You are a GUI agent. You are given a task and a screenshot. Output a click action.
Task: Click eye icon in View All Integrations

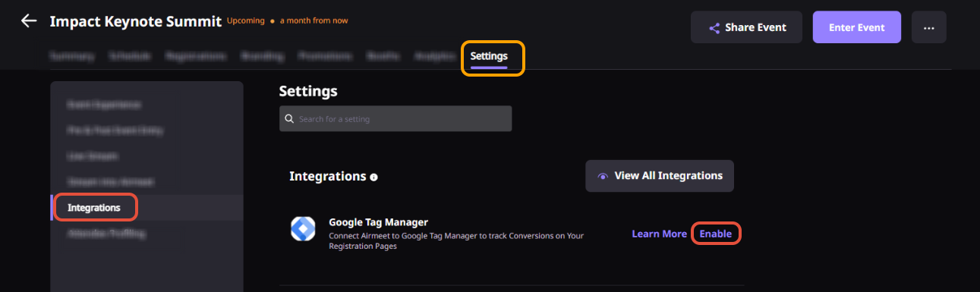coord(603,176)
